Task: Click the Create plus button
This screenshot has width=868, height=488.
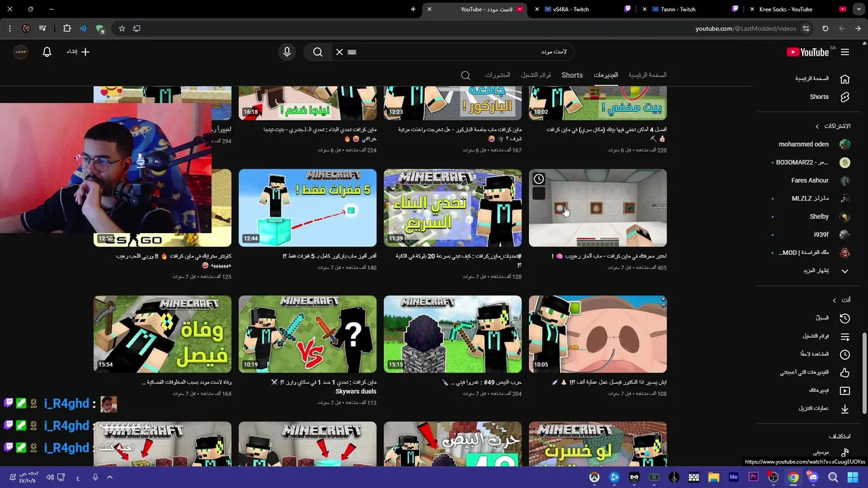Action: point(78,52)
